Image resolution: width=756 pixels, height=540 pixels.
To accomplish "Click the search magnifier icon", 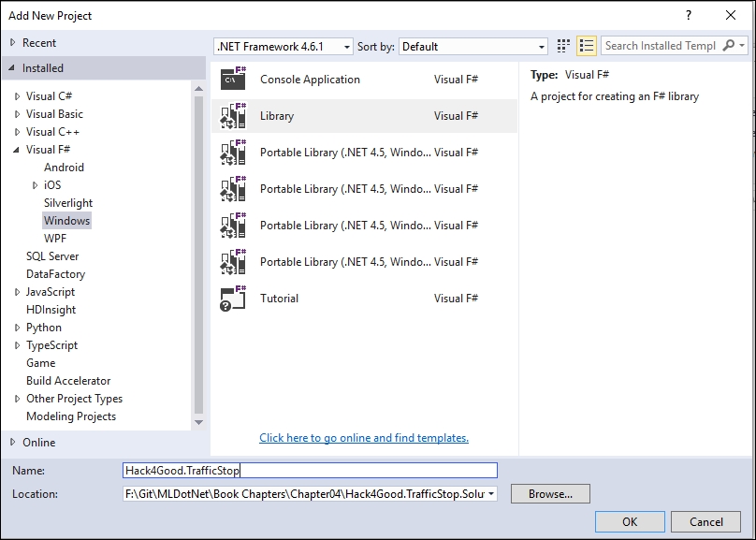I will click(729, 45).
